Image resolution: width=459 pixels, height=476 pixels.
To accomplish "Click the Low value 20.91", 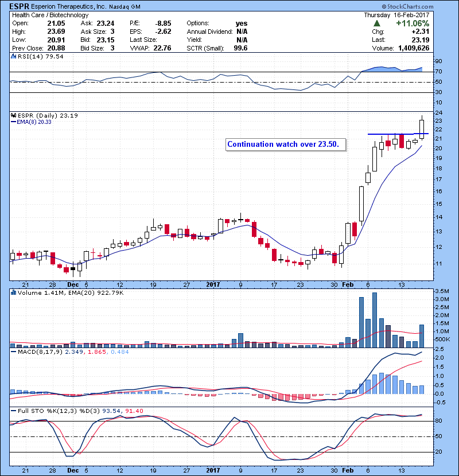I will pos(56,40).
